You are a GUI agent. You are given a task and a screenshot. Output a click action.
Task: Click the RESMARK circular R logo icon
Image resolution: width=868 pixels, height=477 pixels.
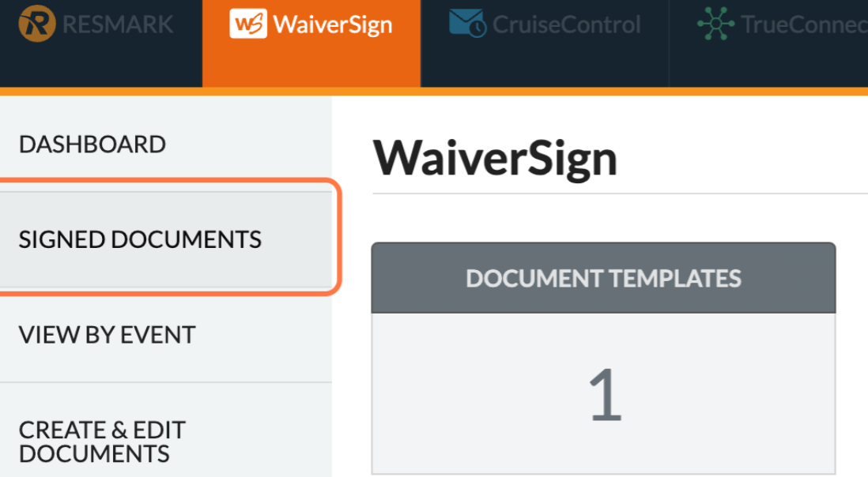pos(36,24)
